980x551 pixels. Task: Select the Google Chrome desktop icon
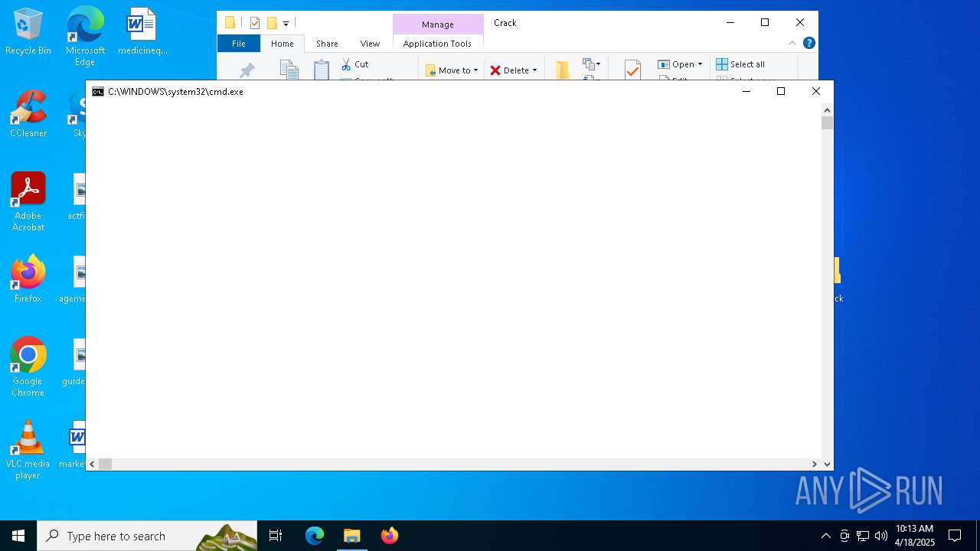[x=28, y=367]
